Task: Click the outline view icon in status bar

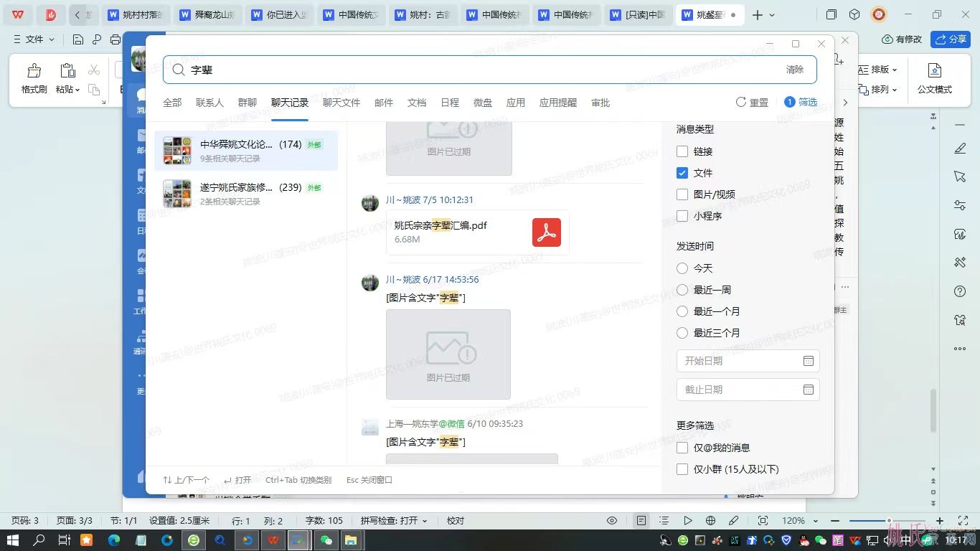Action: (x=664, y=520)
